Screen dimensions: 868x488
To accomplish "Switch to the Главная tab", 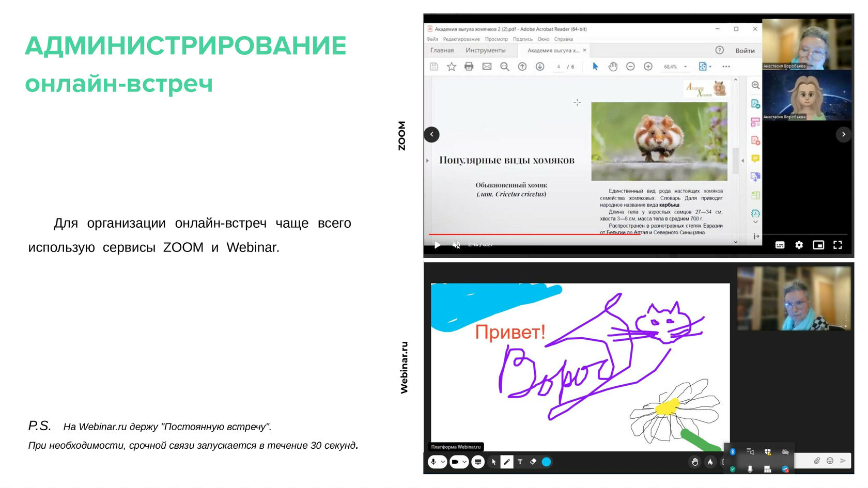I will coord(442,50).
